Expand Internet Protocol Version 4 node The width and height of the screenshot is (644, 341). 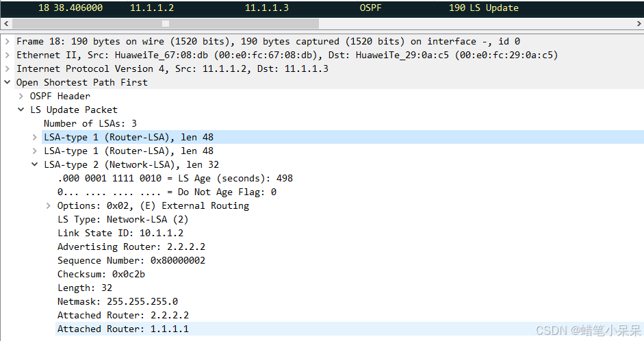point(7,68)
